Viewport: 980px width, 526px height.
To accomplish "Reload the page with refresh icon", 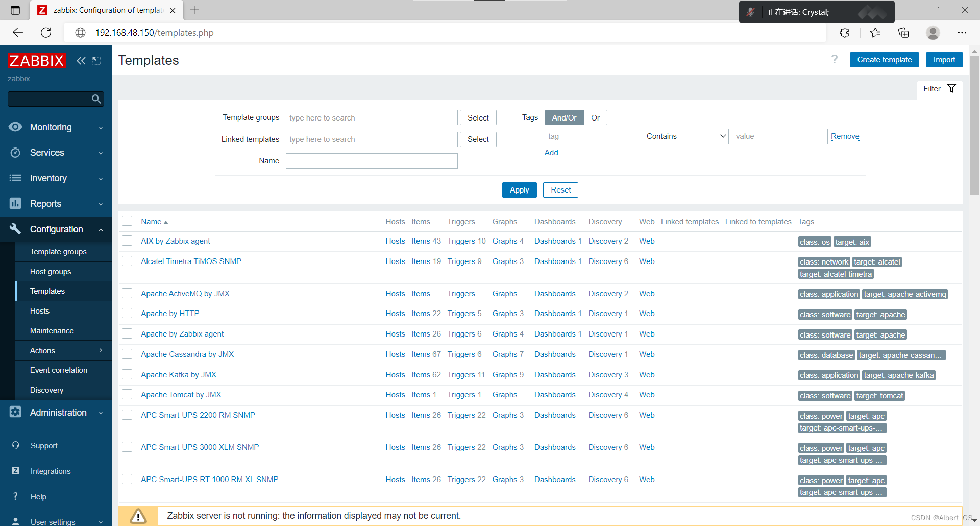I will 46,33.
